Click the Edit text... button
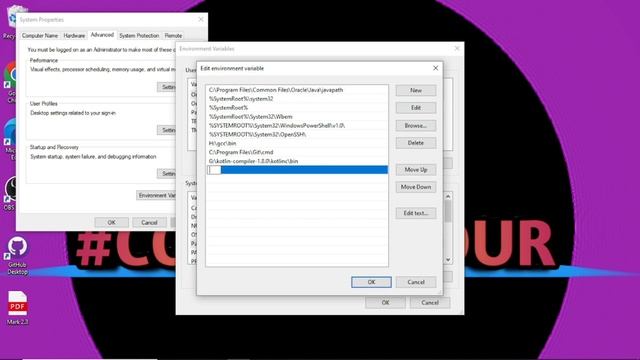 tap(416, 213)
